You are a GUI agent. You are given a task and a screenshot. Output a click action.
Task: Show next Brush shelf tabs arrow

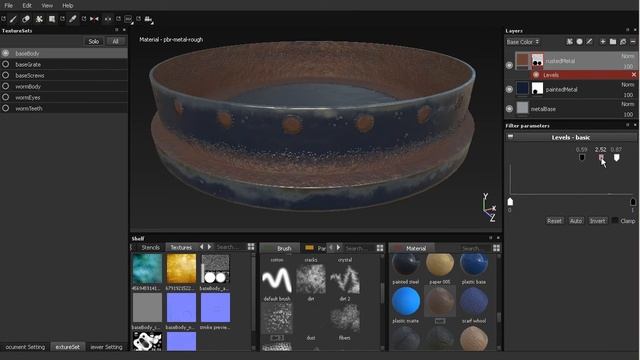click(x=338, y=248)
